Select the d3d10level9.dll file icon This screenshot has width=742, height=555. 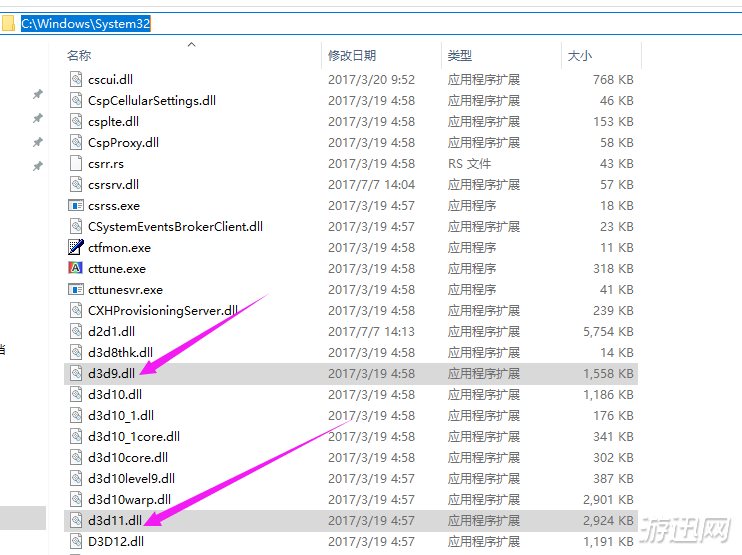pos(76,478)
